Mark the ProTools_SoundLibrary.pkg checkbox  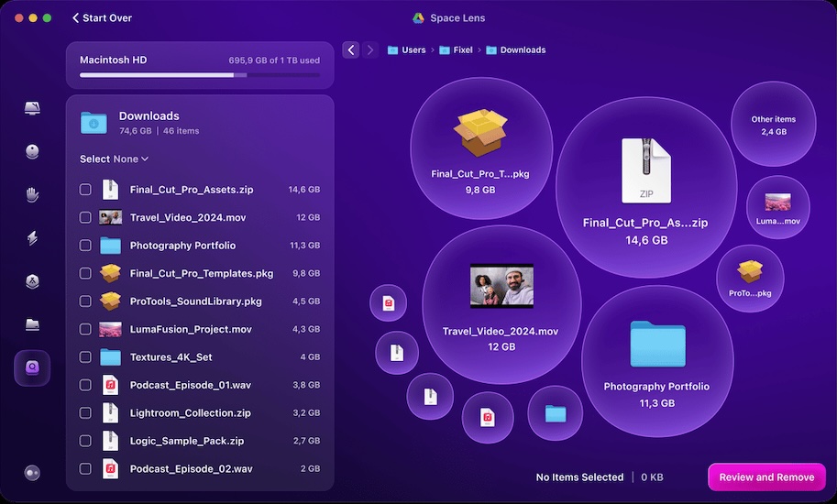85,301
